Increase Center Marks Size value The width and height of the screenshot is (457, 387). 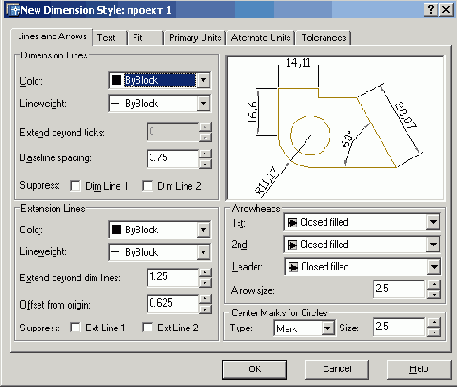pyautogui.click(x=434, y=322)
